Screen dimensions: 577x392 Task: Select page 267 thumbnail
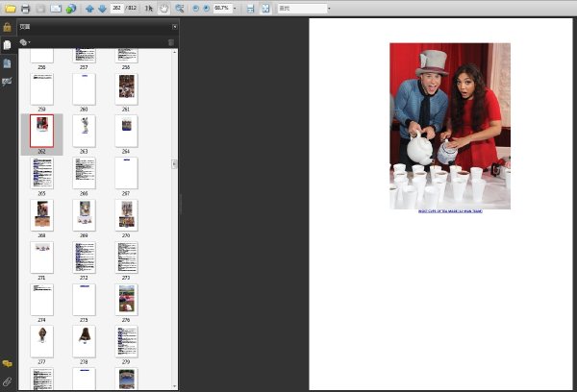point(126,173)
